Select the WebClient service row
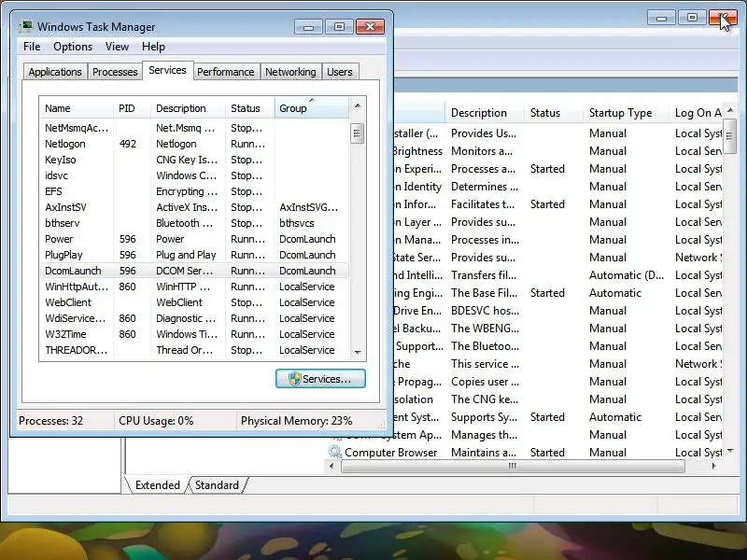This screenshot has height=560, width=747. [x=194, y=302]
